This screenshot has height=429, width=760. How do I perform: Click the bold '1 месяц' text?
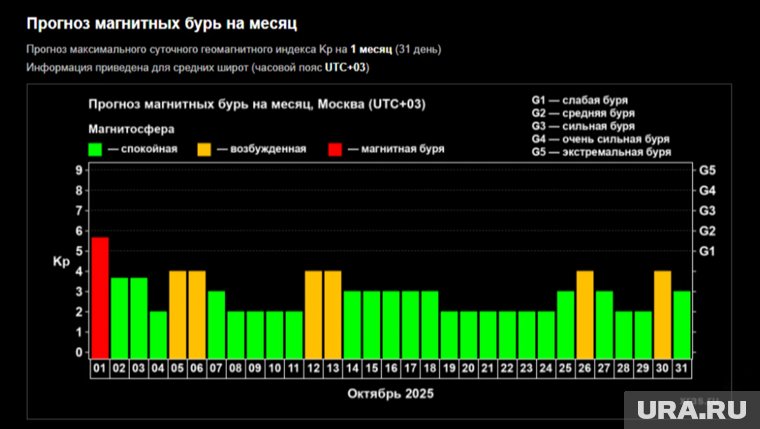371,48
